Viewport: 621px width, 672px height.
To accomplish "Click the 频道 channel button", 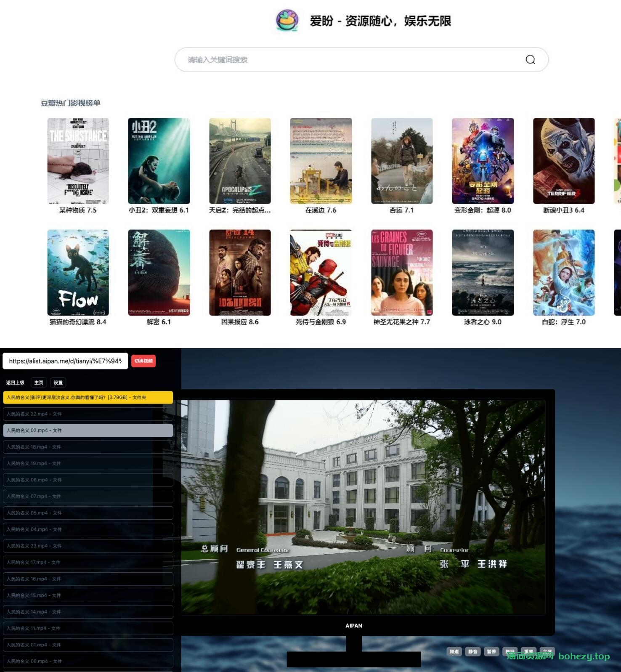I will 454,651.
